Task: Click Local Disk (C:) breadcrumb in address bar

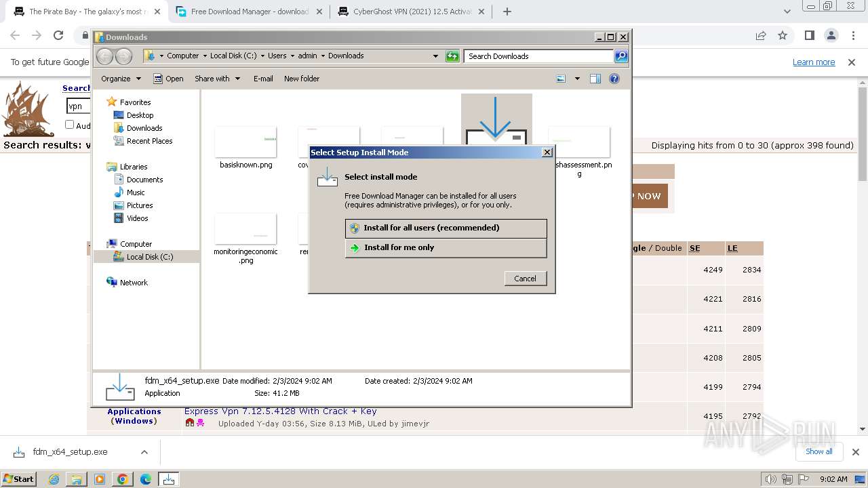Action: (234, 56)
